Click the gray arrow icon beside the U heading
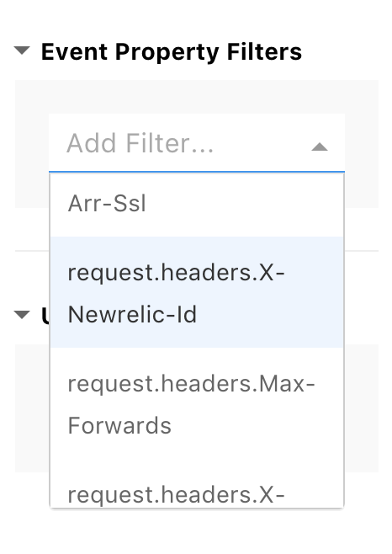Image resolution: width=392 pixels, height=554 pixels. coord(22,314)
